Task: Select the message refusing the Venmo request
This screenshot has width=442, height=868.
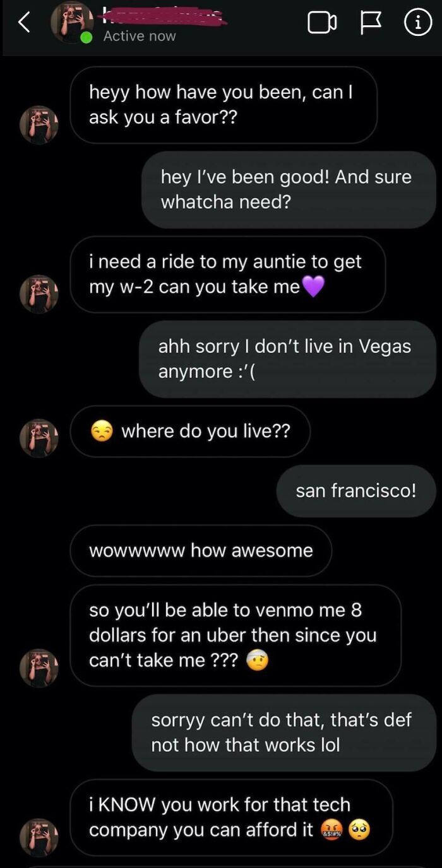Action: [282, 732]
